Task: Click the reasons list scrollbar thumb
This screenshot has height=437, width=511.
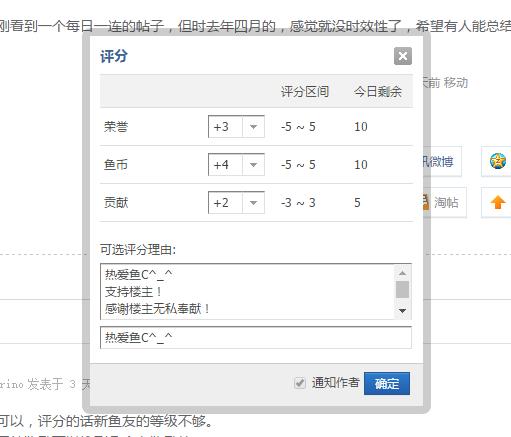Action: (402, 289)
